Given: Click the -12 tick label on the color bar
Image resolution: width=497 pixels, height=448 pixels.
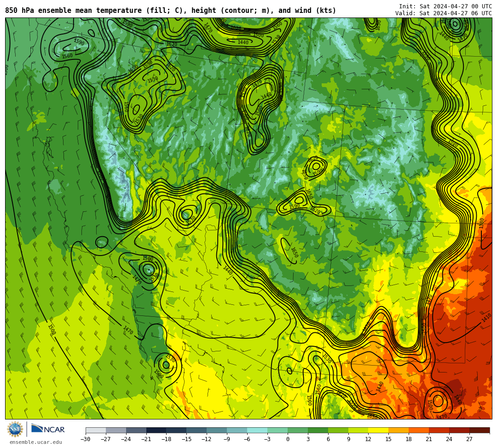Looking at the screenshot, I should click(207, 439).
